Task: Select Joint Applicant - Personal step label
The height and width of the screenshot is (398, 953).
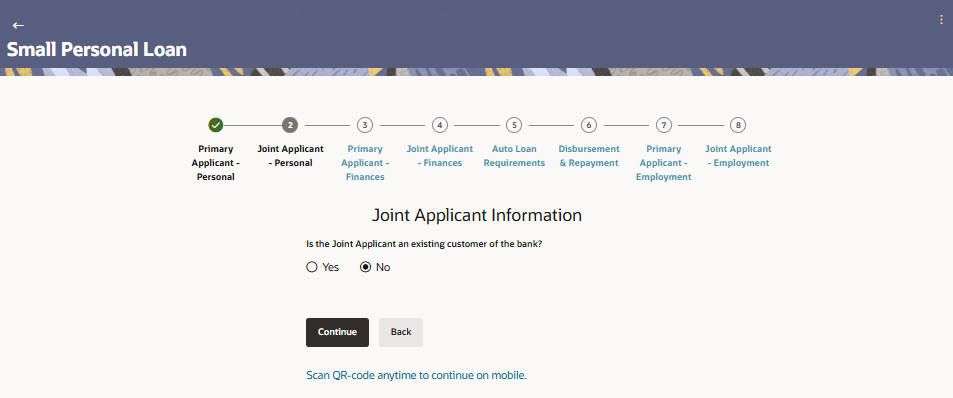Action: 291,156
